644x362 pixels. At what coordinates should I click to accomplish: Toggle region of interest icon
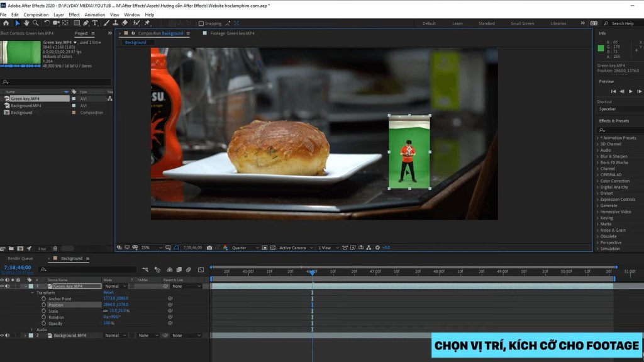[265, 247]
